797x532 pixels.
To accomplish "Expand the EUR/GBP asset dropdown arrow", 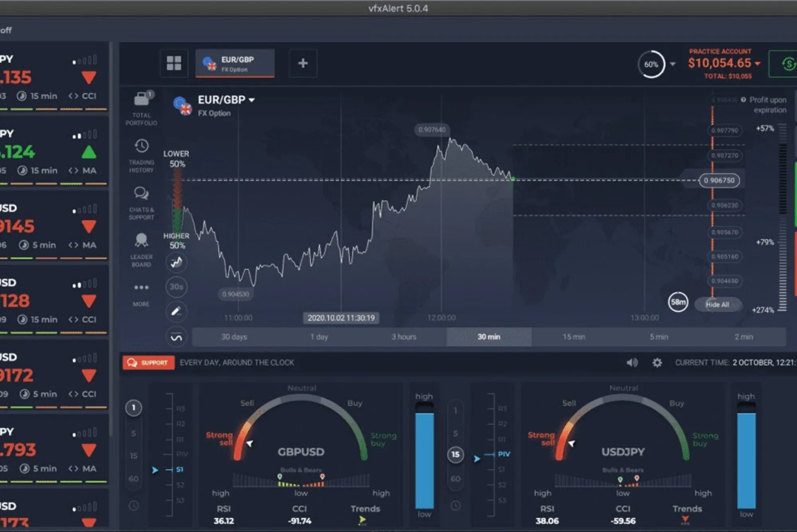I will click(252, 100).
